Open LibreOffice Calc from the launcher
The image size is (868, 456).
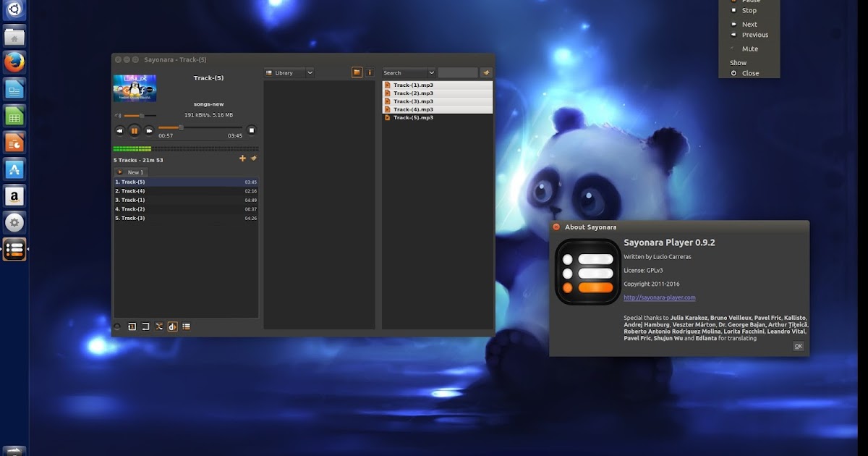[x=14, y=116]
